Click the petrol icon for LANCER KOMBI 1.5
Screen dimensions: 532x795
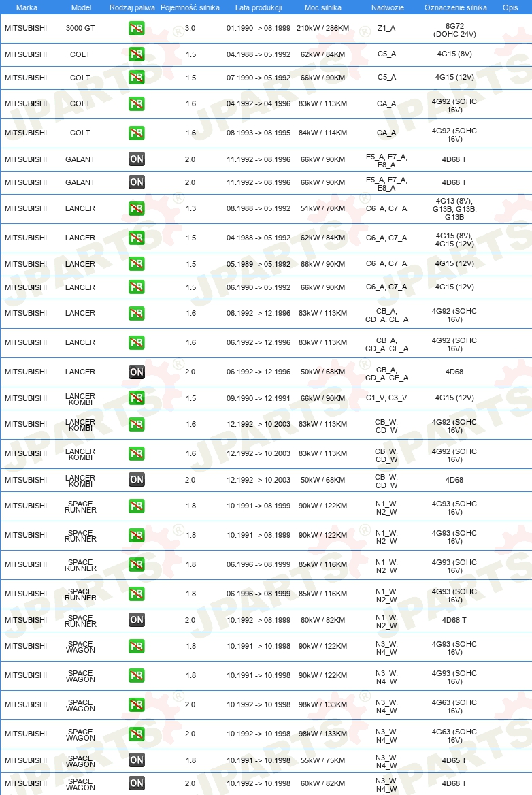(136, 398)
